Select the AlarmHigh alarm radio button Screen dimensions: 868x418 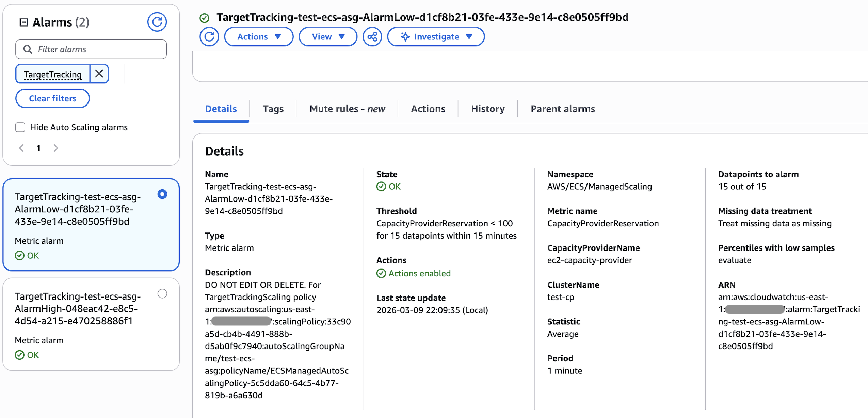tap(162, 293)
